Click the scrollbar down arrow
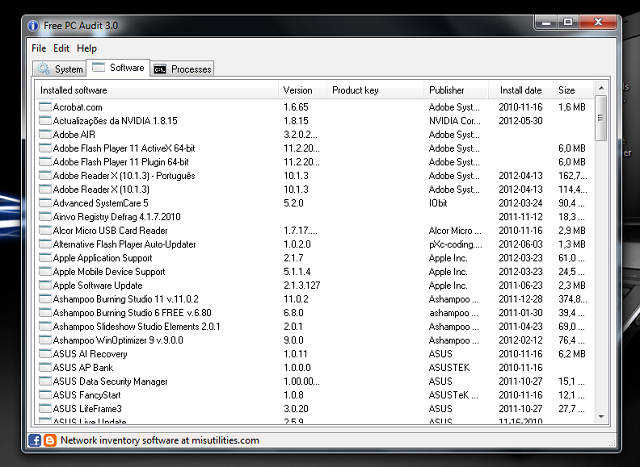The image size is (640, 467). [x=601, y=417]
